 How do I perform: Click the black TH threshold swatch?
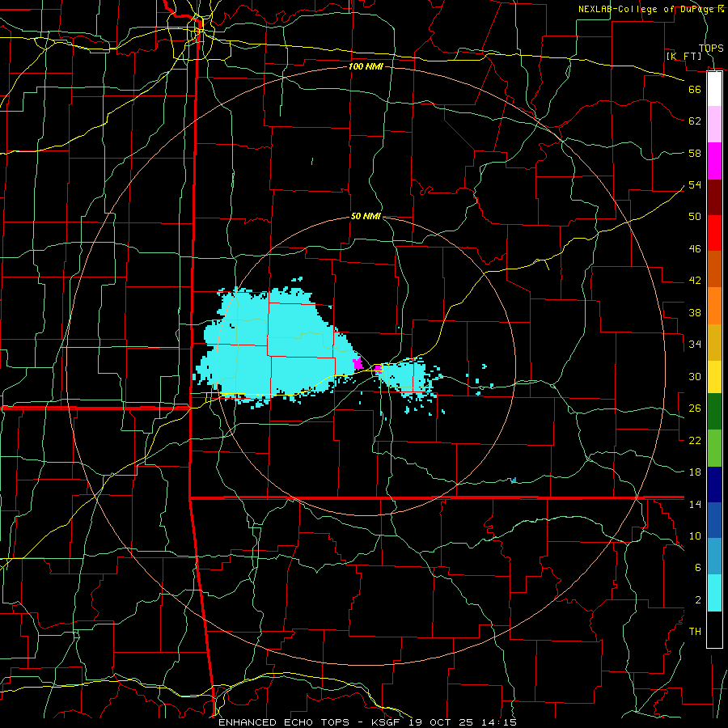click(714, 629)
